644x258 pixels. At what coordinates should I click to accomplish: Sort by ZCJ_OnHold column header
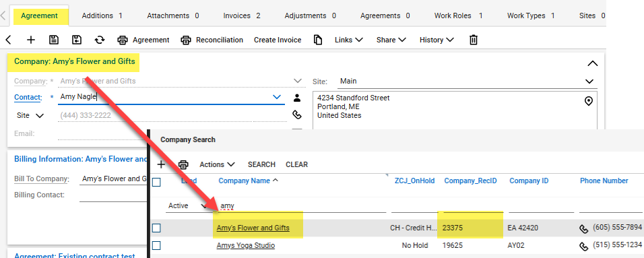(414, 181)
